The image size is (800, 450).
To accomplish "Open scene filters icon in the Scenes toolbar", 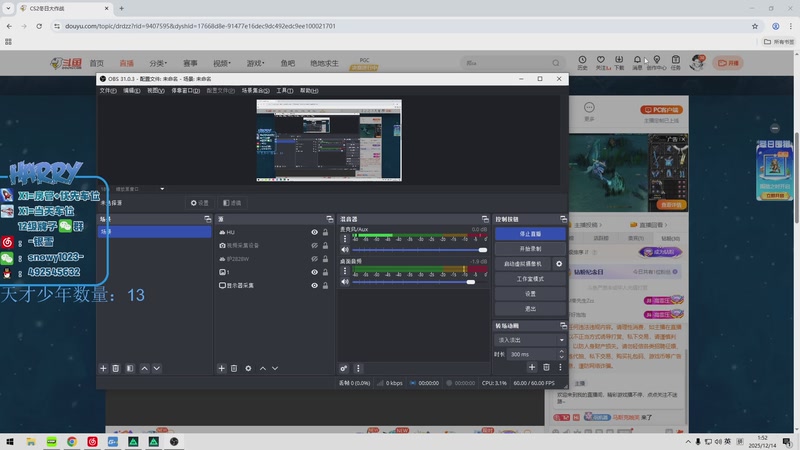I will (130, 368).
